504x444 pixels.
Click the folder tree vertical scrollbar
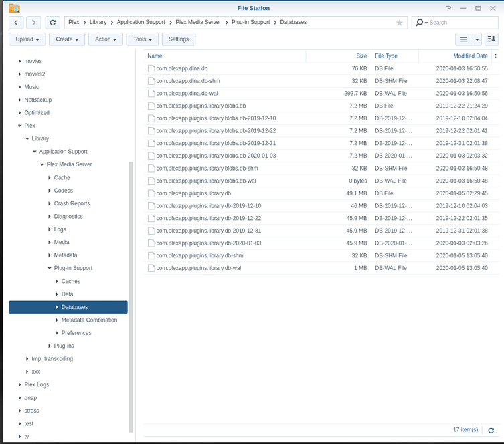(x=131, y=297)
